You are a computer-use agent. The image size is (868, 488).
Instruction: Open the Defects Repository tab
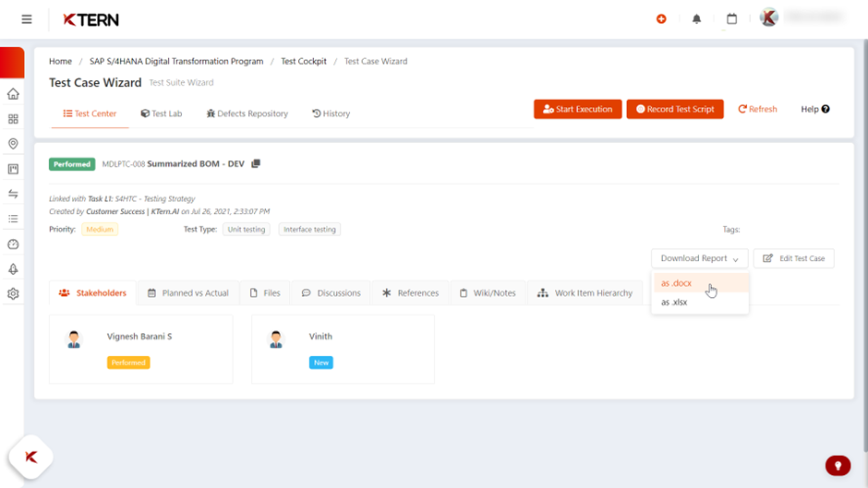[247, 113]
